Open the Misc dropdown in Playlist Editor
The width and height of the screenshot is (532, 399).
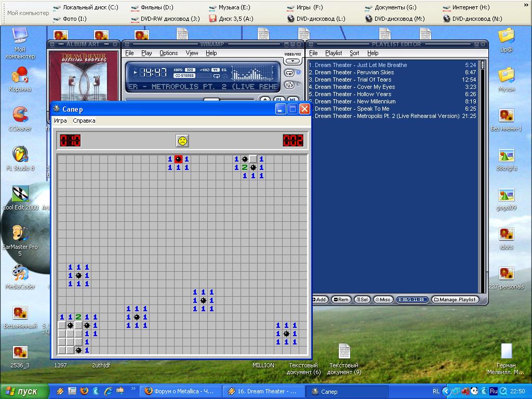383,300
